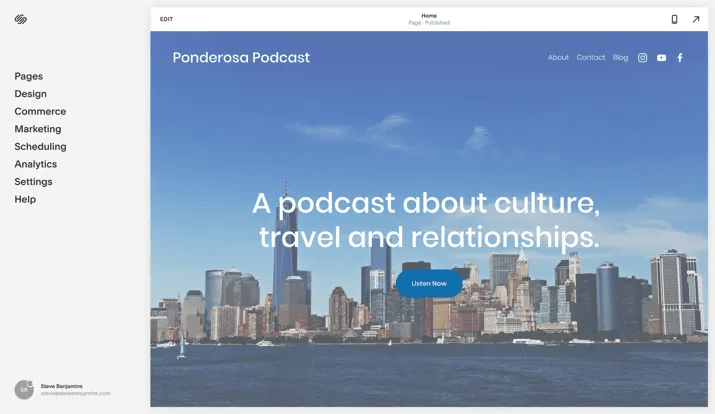
Task: Open the YouTube social icon
Action: click(661, 58)
